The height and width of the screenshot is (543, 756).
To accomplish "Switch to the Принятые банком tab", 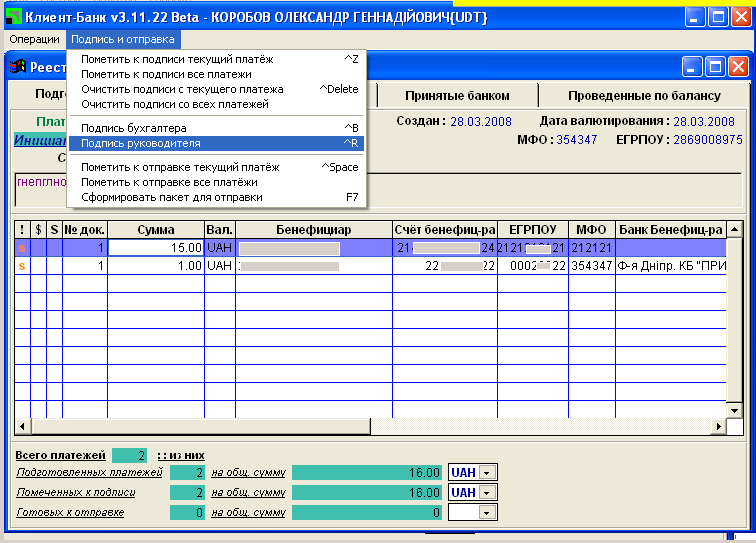I will (458, 96).
